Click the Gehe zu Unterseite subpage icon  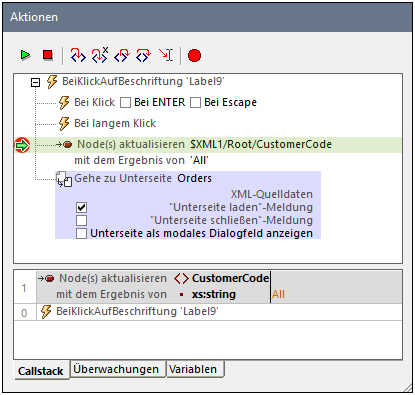pos(64,179)
